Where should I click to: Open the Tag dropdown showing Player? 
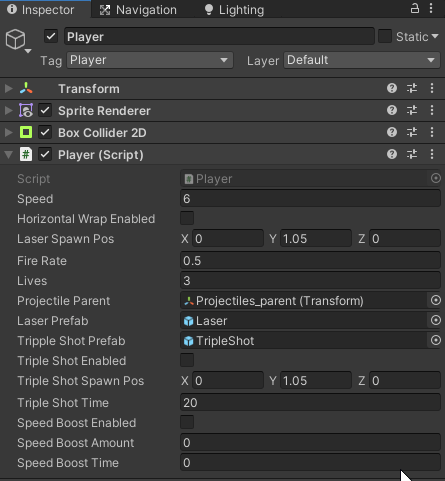point(150,60)
